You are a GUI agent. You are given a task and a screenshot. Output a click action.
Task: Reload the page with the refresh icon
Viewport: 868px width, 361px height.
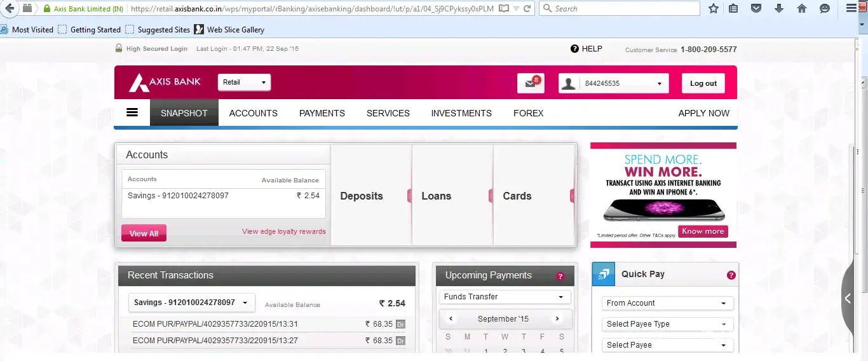(x=527, y=9)
